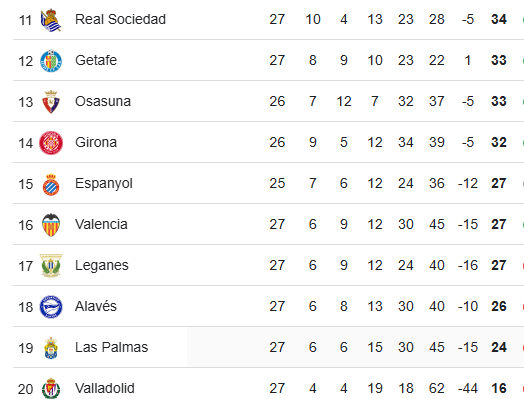Click the Alavés club crest
The image size is (524, 399).
tap(51, 307)
